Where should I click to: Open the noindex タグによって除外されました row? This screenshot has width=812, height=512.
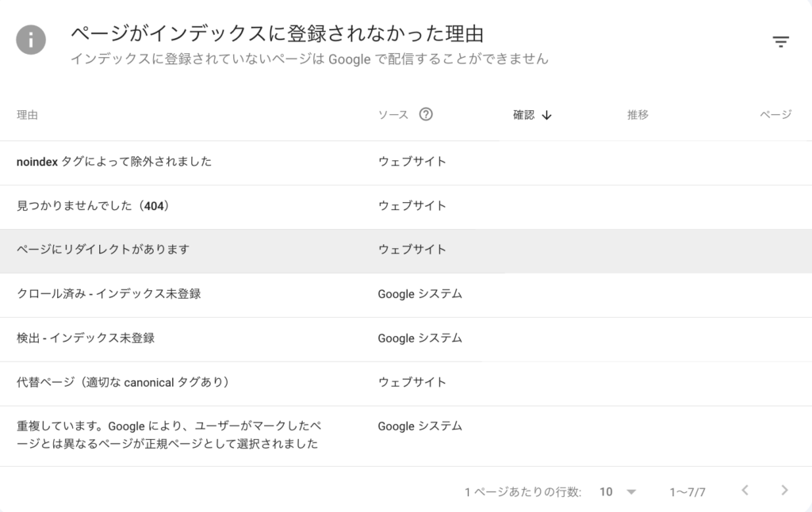[x=406, y=162]
